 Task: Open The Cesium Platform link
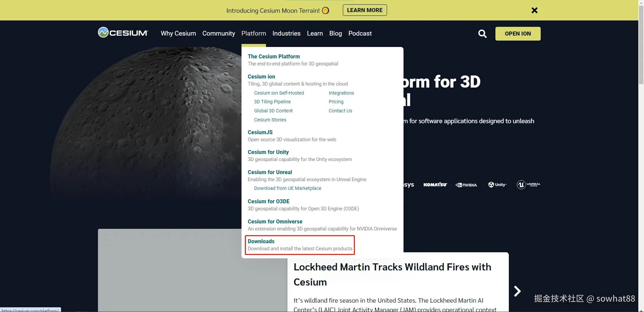point(274,56)
